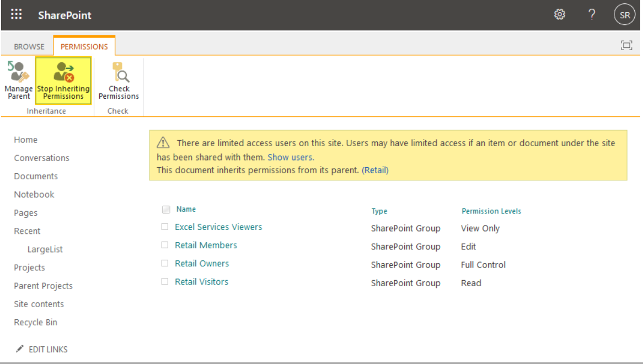Switch to the Browse tab

pos(29,46)
